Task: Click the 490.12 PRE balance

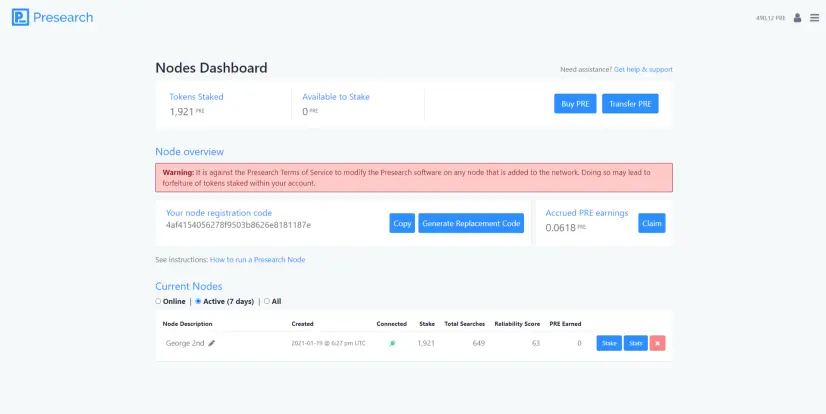Action: click(771, 18)
